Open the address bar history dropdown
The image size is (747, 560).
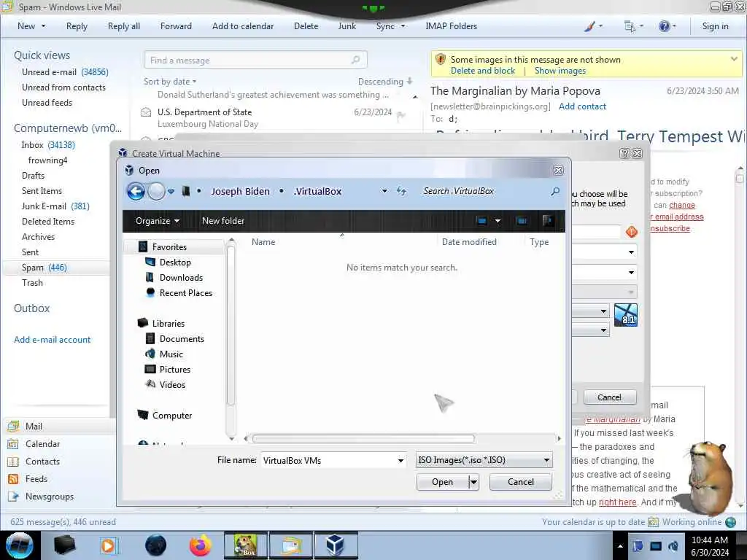[384, 192]
